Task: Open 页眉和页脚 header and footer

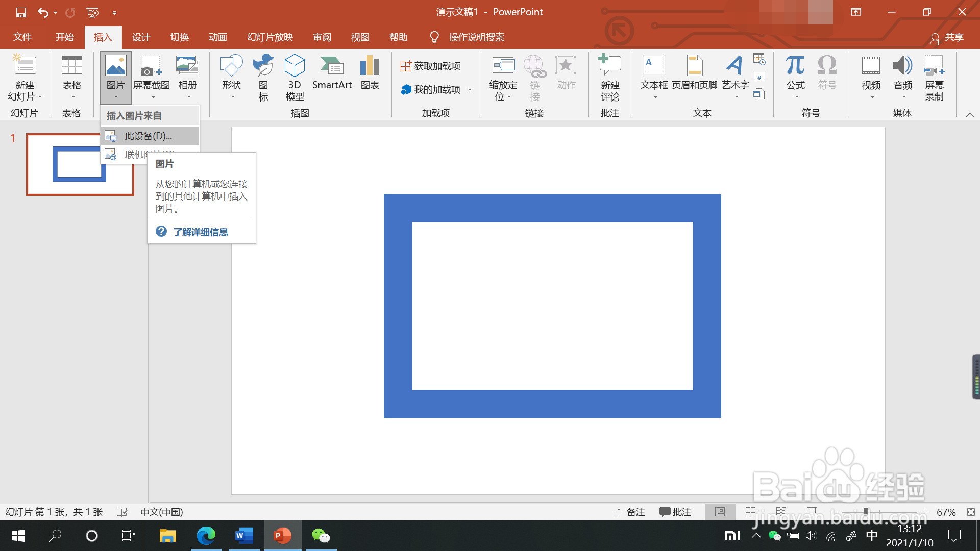Action: coord(695,72)
